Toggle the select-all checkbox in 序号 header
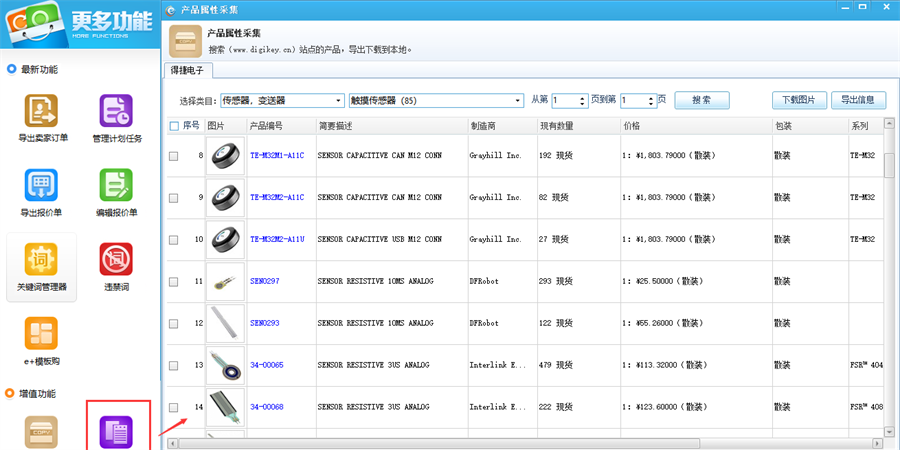Screen dimensions: 900x450 174,126
